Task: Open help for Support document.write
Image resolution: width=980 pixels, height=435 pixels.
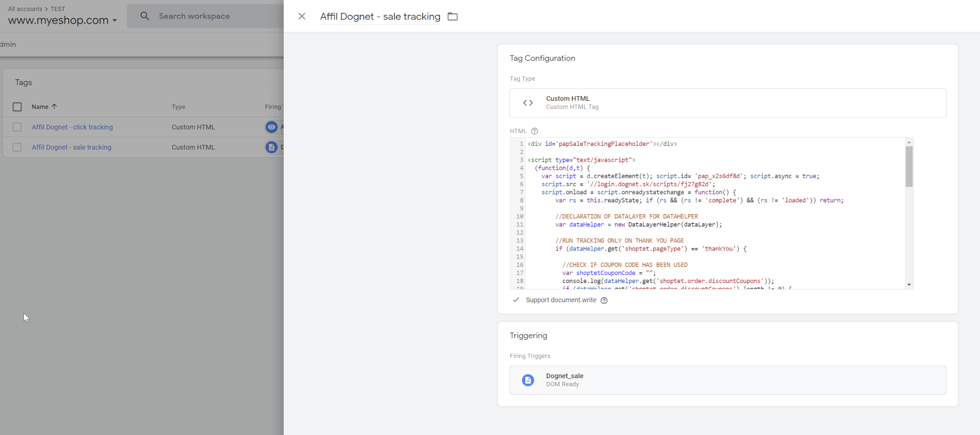Action: pos(604,300)
